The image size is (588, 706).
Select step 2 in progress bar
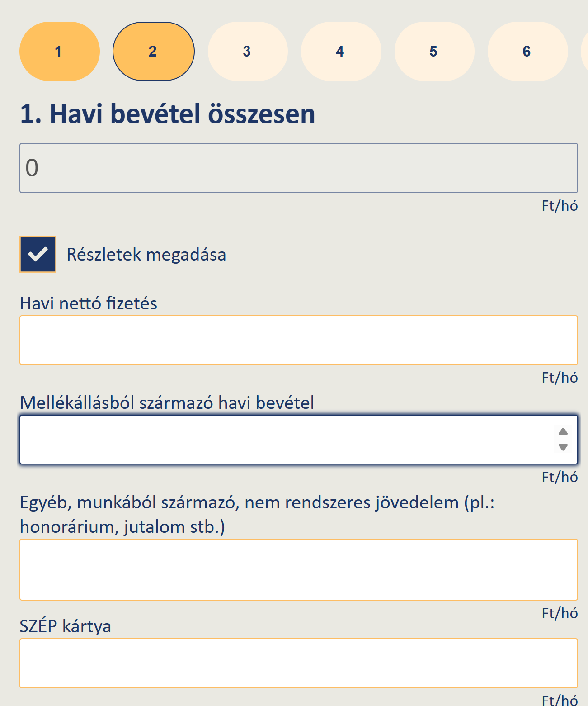pyautogui.click(x=154, y=52)
